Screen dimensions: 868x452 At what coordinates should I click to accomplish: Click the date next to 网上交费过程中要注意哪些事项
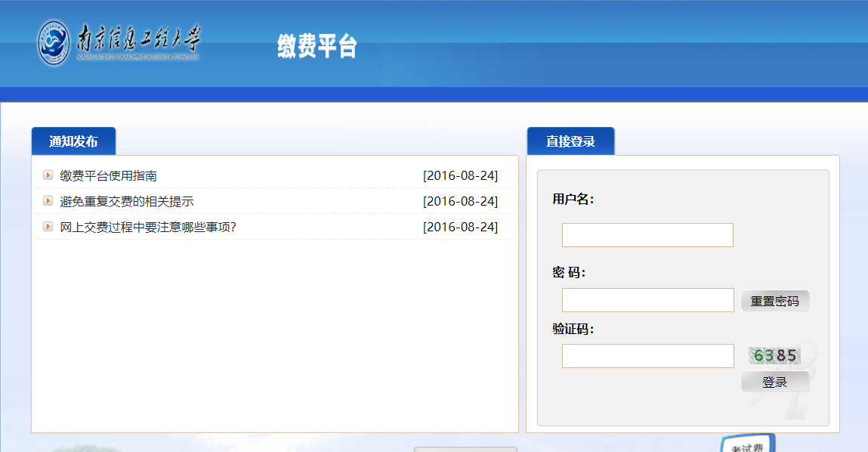click(x=460, y=228)
